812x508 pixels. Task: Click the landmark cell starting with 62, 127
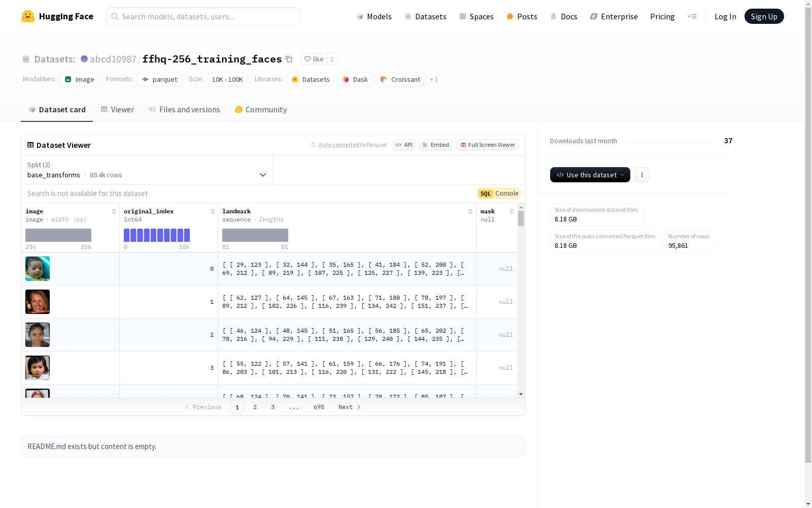click(x=347, y=302)
